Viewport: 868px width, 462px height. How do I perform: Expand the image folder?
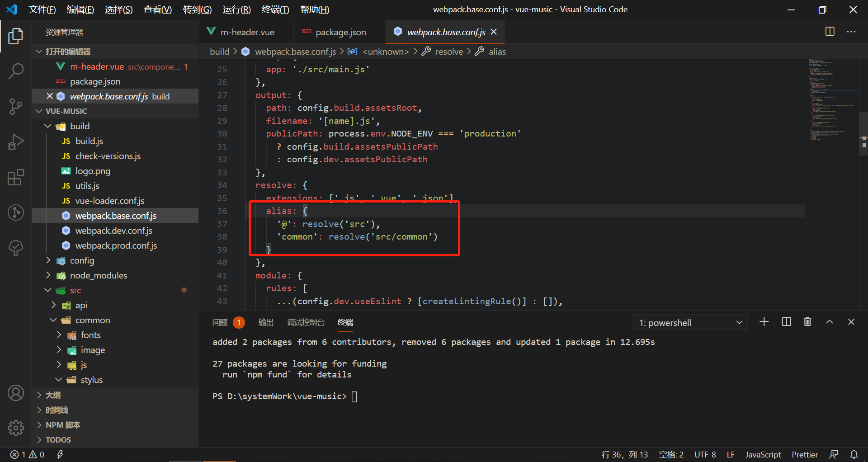click(x=59, y=350)
